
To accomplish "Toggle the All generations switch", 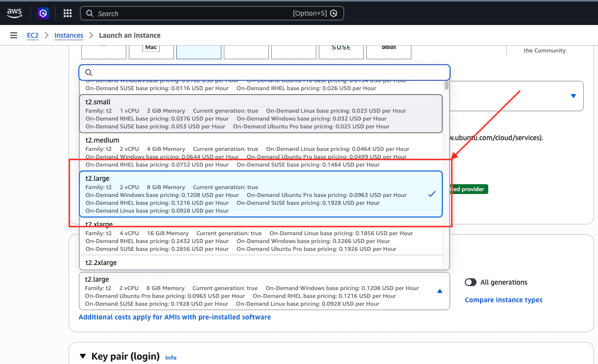I will [471, 282].
